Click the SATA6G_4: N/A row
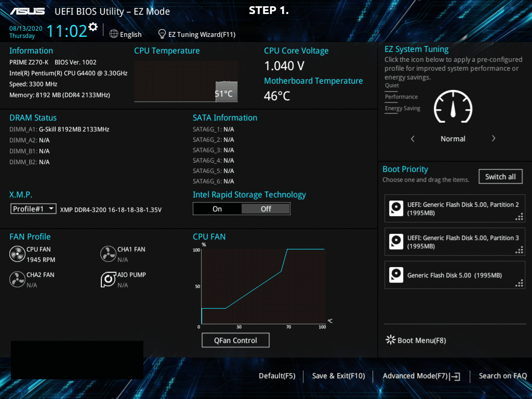 tap(214, 161)
